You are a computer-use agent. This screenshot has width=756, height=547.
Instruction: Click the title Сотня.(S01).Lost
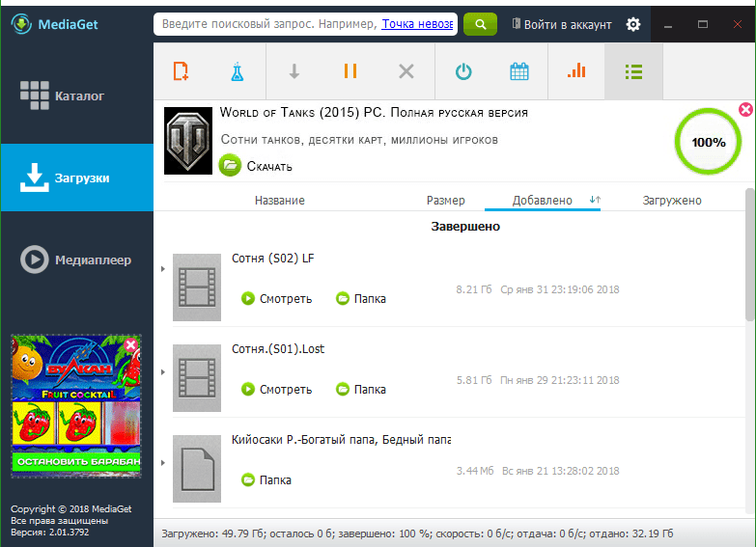pos(278,349)
